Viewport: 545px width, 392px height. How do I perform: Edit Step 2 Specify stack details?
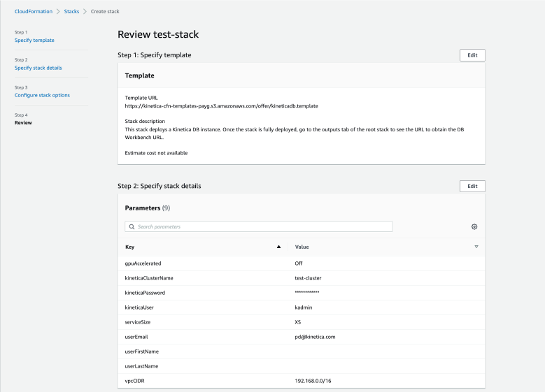click(472, 186)
